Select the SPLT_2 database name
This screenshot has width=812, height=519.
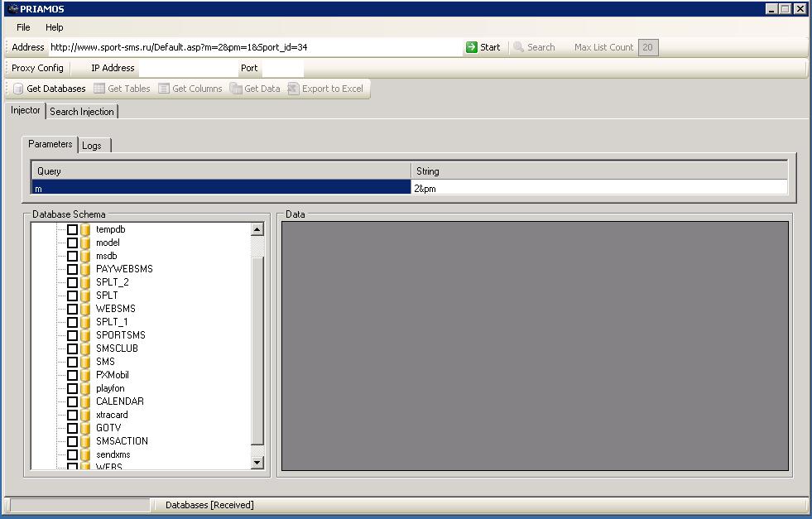pyautogui.click(x=113, y=282)
